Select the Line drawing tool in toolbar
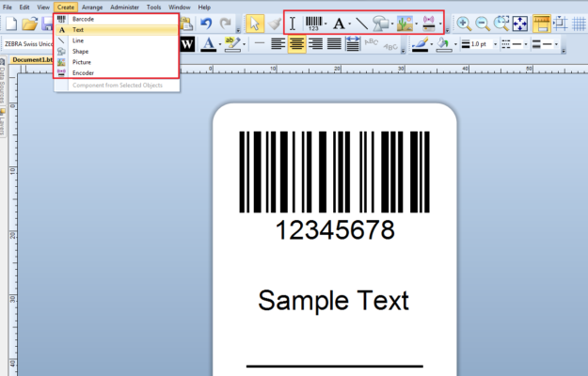Screen dimensions: 588x376 point(361,23)
